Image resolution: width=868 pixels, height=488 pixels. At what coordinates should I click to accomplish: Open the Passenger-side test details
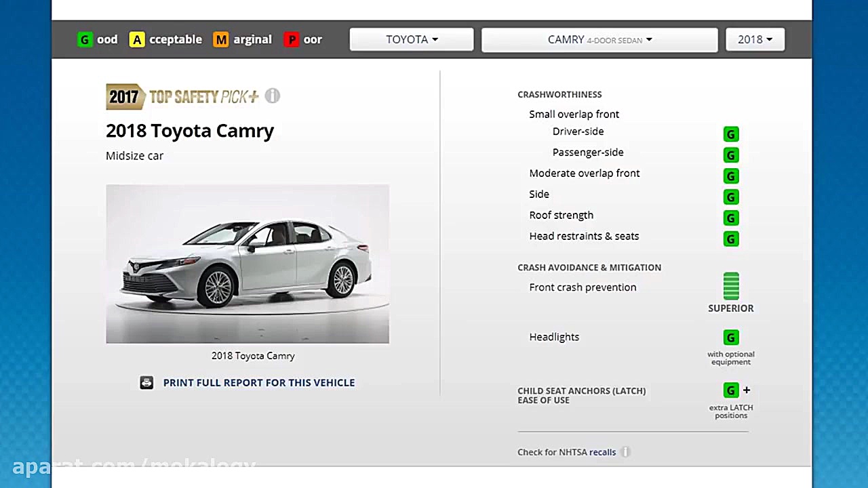[x=588, y=152]
